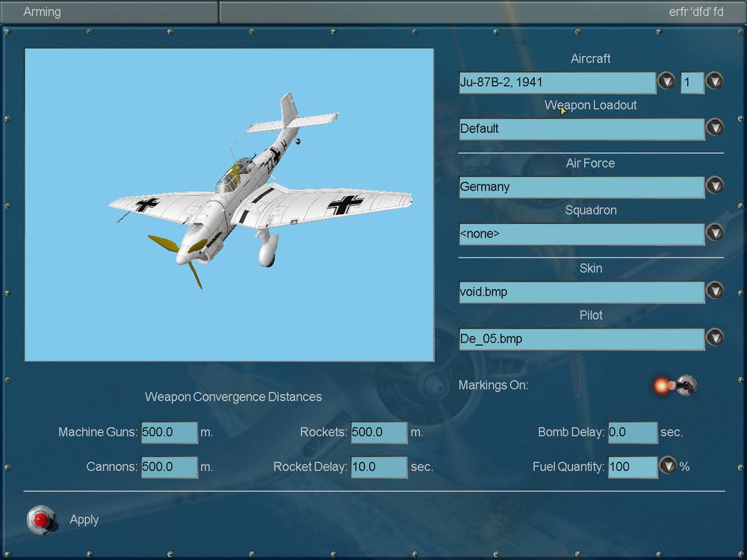Expand the Weapon Loadout dropdown
This screenshot has height=560, width=747.
[715, 128]
